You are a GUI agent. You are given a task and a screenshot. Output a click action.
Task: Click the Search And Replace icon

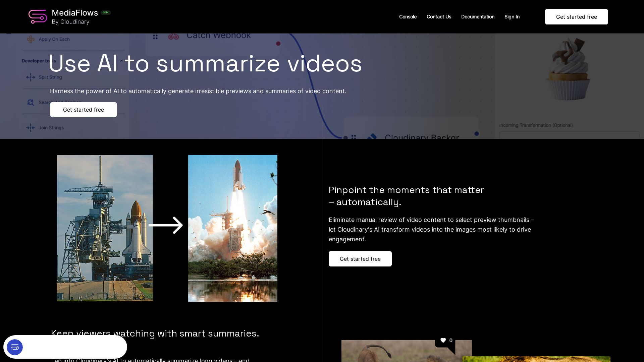31,102
